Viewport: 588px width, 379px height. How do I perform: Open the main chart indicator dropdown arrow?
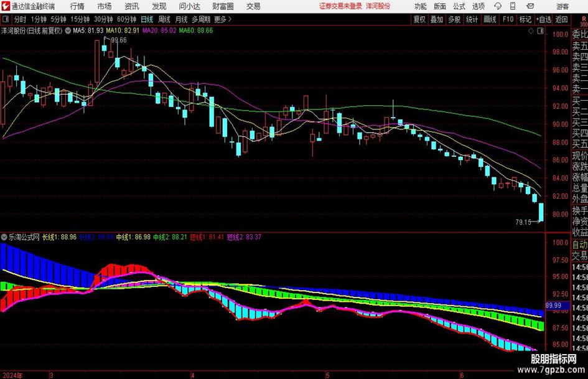pos(67,30)
